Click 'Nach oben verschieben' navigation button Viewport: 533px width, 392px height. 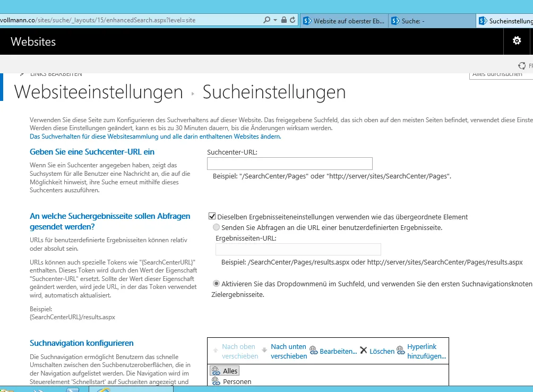[240, 351]
